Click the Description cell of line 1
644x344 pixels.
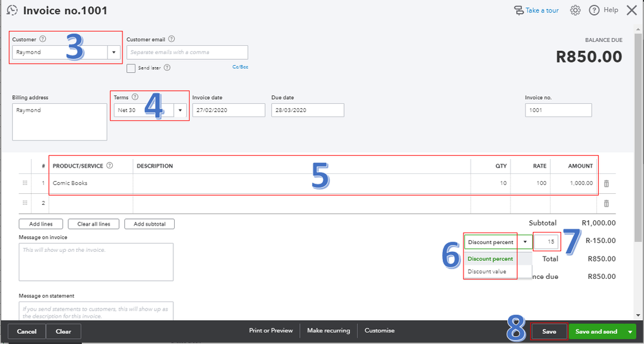[302, 183]
